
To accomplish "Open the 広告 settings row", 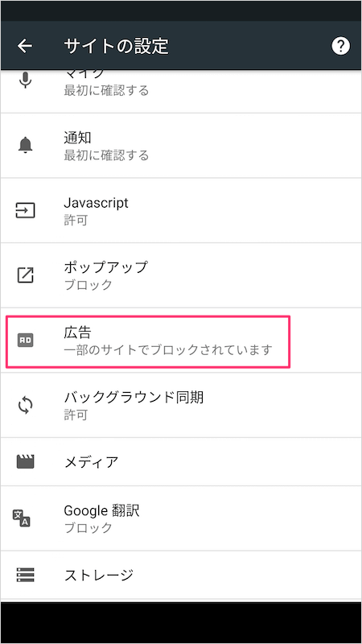I will [x=181, y=341].
